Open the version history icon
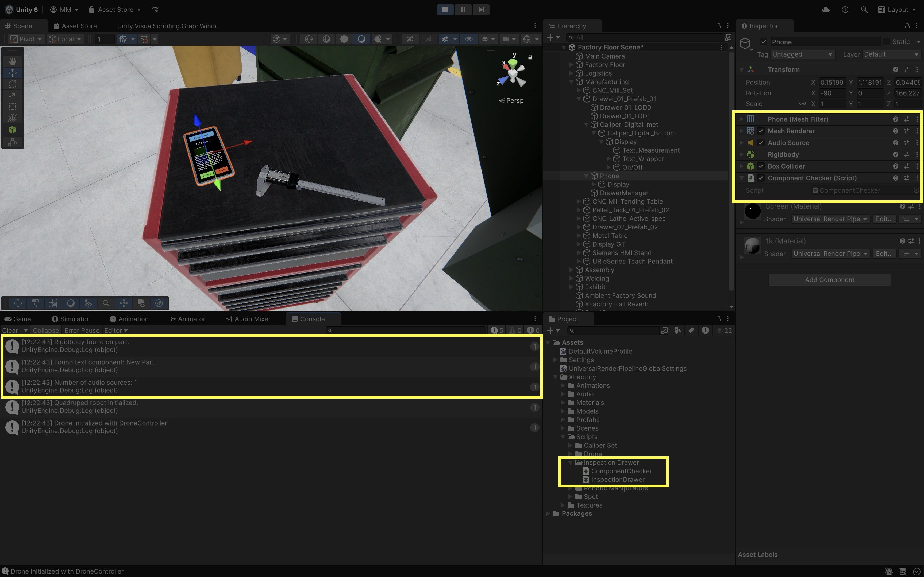 [845, 10]
